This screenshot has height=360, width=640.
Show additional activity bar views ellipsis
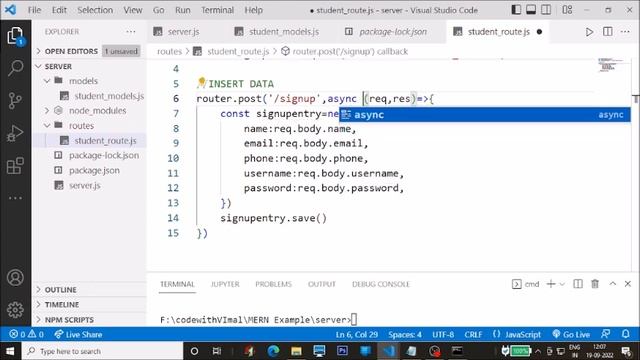(x=15, y=198)
